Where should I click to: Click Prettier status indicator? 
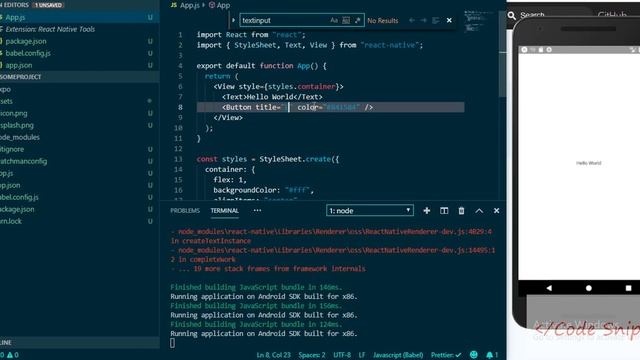point(446,355)
